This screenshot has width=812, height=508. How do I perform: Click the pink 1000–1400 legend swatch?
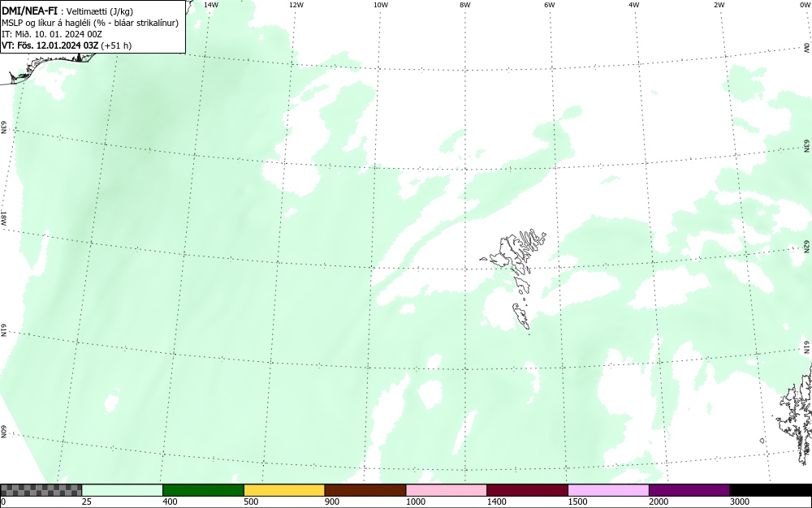click(x=447, y=490)
